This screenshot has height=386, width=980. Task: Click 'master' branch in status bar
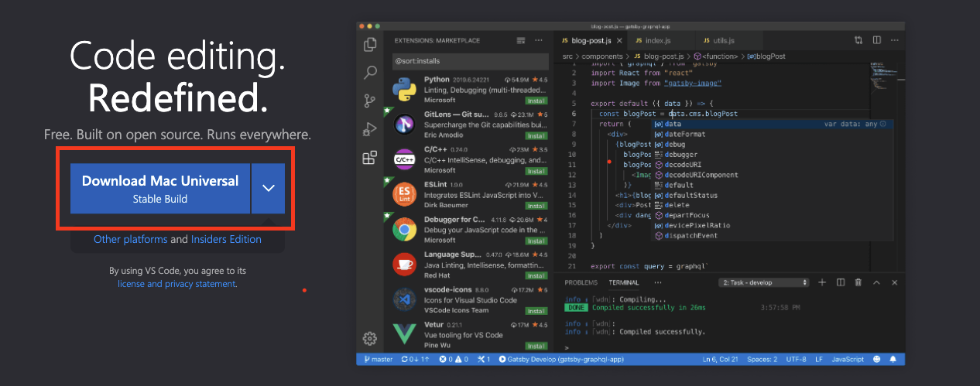pos(377,360)
